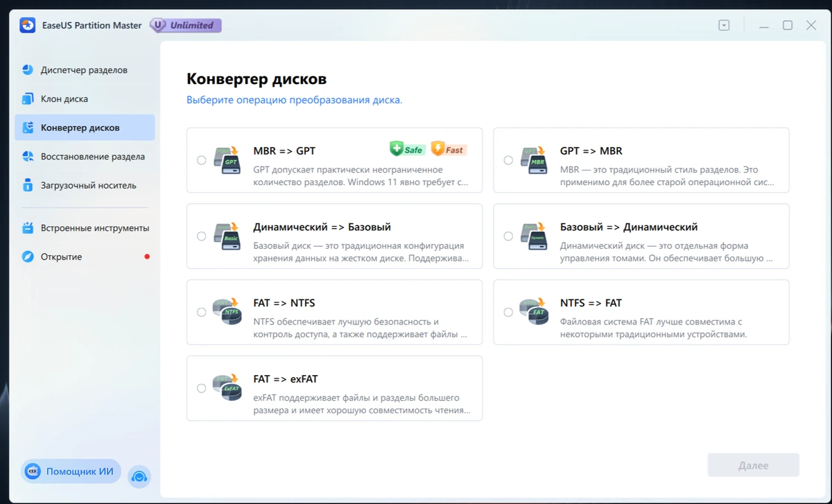
Task: Open Восстановление раздела section
Action: pyautogui.click(x=85, y=157)
